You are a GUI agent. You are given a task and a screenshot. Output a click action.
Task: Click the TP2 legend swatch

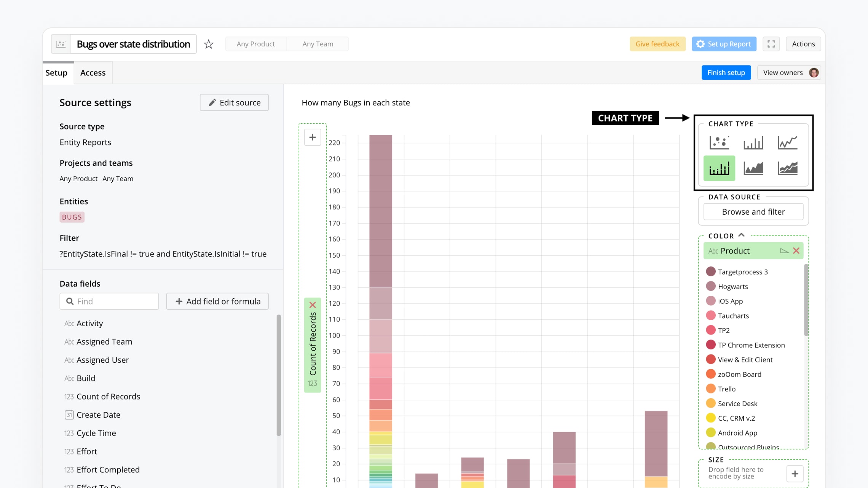tap(710, 330)
